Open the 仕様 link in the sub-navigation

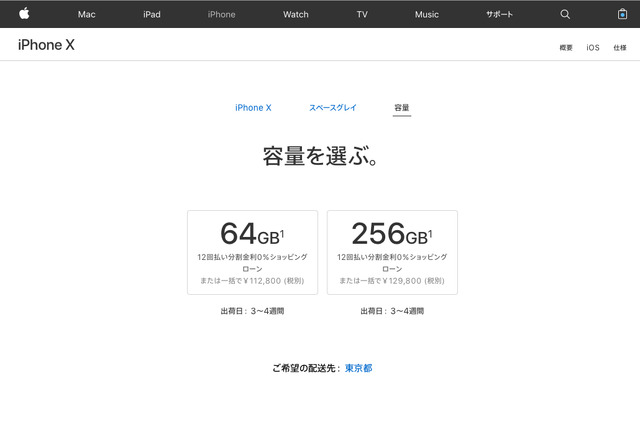click(x=620, y=48)
